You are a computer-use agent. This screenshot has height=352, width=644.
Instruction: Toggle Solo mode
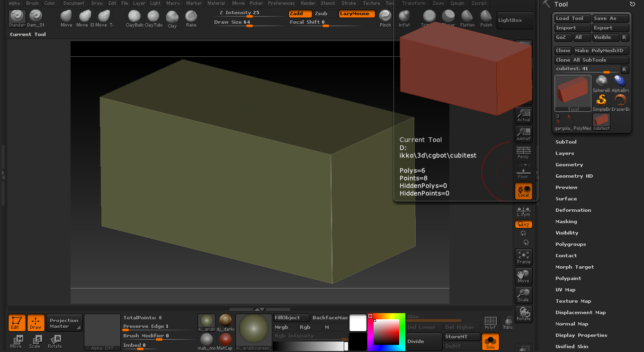[x=490, y=342]
